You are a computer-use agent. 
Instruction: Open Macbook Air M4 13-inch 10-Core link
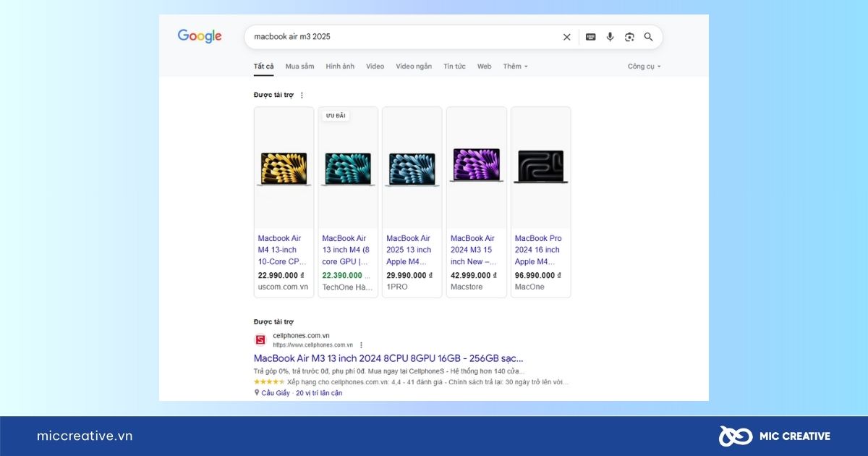(282, 250)
